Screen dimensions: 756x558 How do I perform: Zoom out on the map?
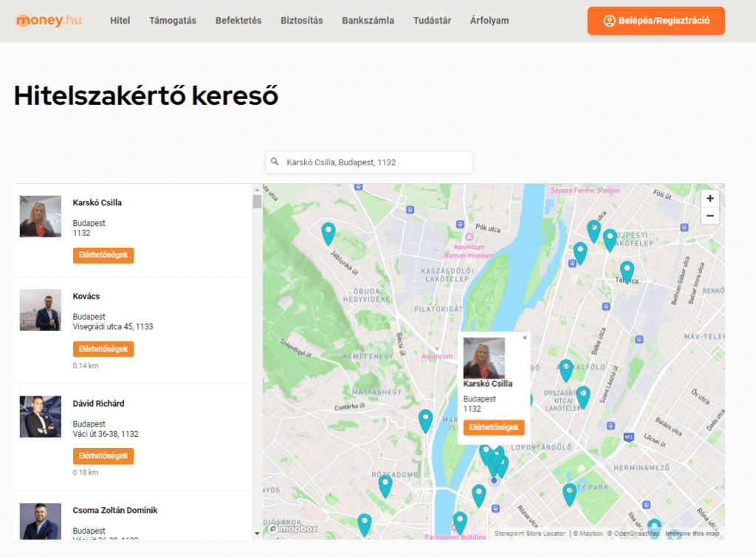tap(709, 216)
